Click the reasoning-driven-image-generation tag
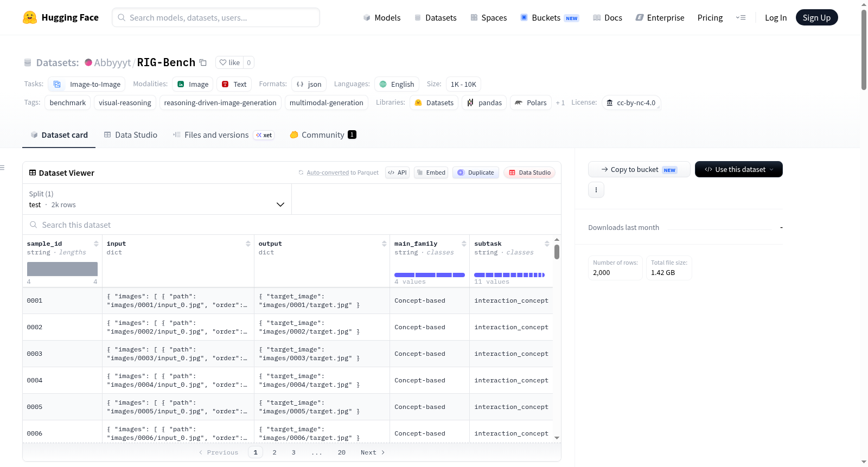The width and height of the screenshot is (868, 467). [x=220, y=103]
